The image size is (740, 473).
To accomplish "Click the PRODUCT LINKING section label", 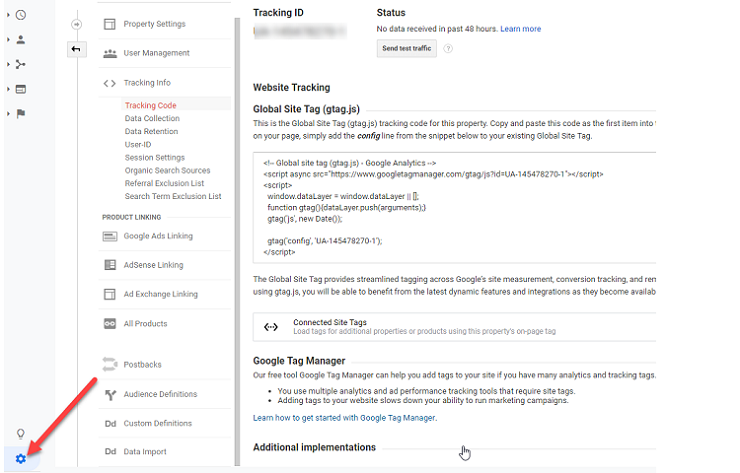I will [132, 217].
